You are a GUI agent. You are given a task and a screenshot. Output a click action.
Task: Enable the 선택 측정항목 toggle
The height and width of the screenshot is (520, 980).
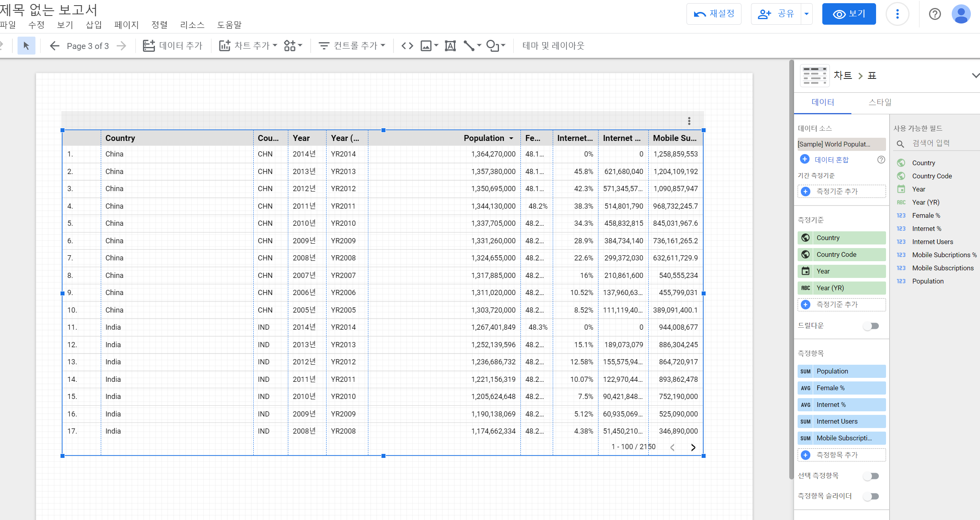pos(871,476)
